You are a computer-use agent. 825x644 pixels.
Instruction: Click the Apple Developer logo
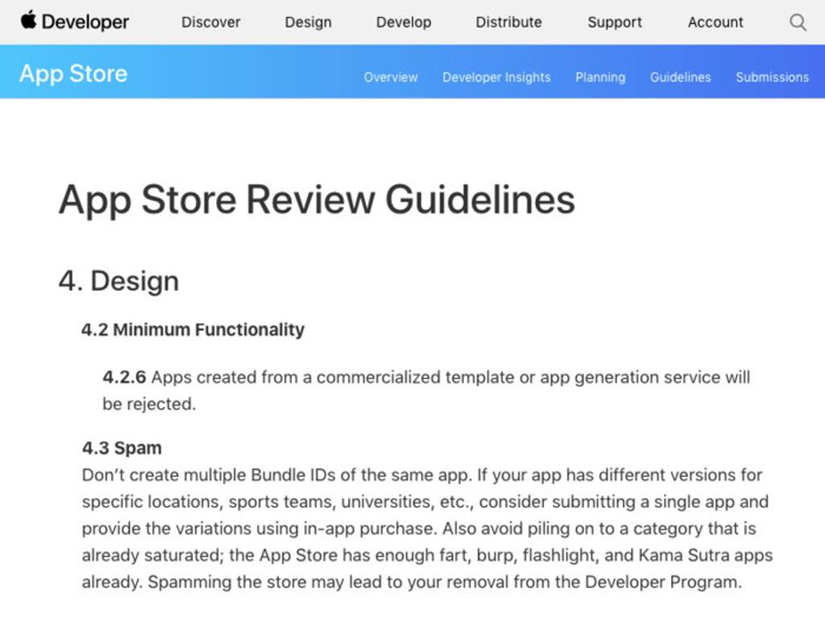point(74,22)
